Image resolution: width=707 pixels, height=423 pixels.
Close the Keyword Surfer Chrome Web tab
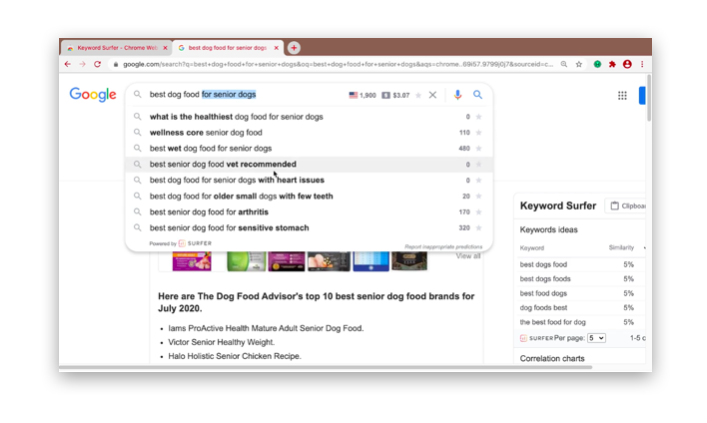165,48
